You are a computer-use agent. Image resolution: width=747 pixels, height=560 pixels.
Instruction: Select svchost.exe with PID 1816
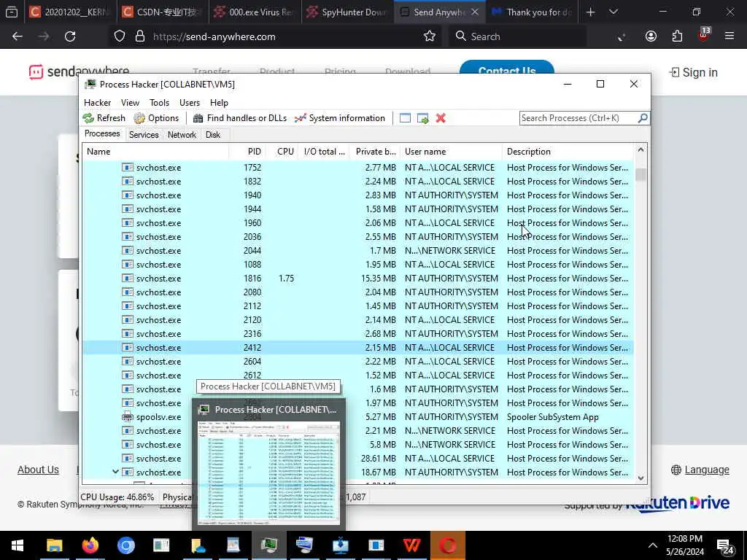click(357, 279)
